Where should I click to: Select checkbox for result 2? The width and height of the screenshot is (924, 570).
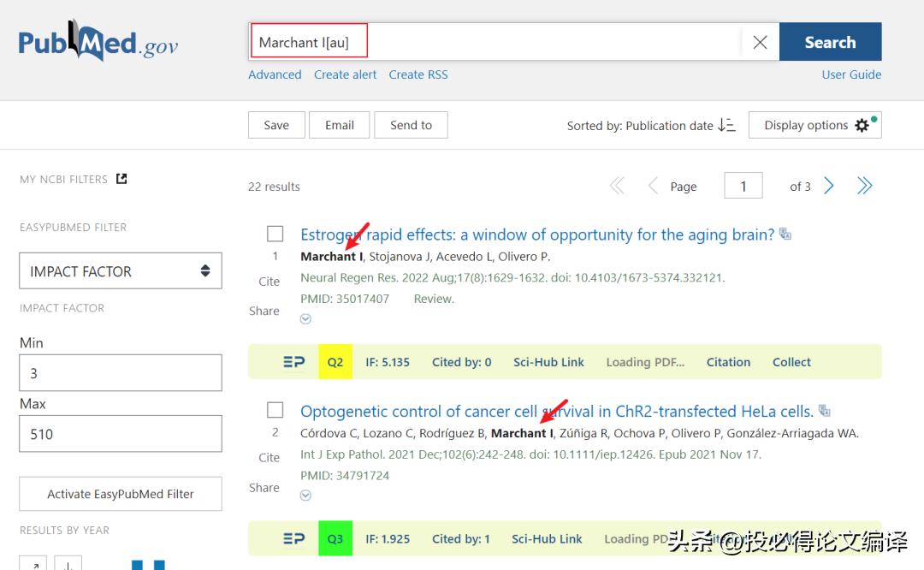[x=275, y=410]
